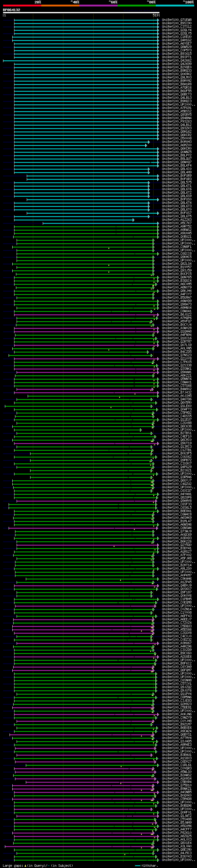
Task: Open hit UniRef100_A4FIY7
Action: coord(176,294)
